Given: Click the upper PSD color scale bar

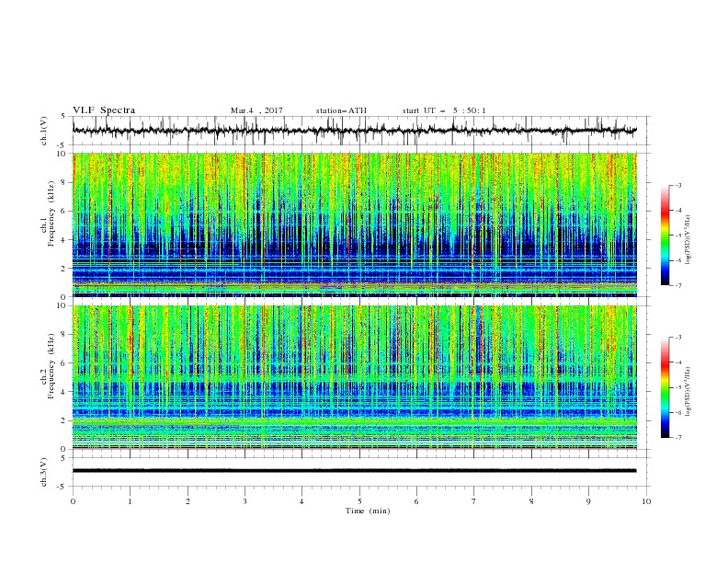Looking at the screenshot, I should point(665,236).
